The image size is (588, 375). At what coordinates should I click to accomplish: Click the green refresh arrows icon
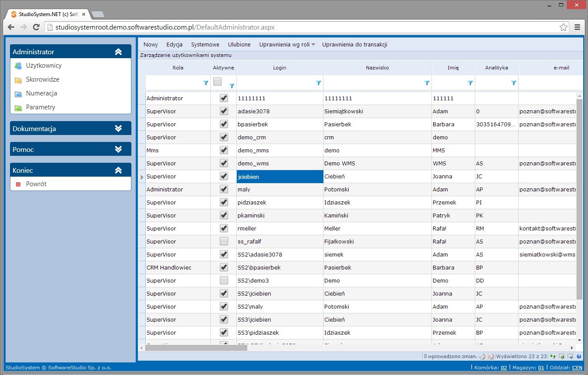click(x=553, y=356)
